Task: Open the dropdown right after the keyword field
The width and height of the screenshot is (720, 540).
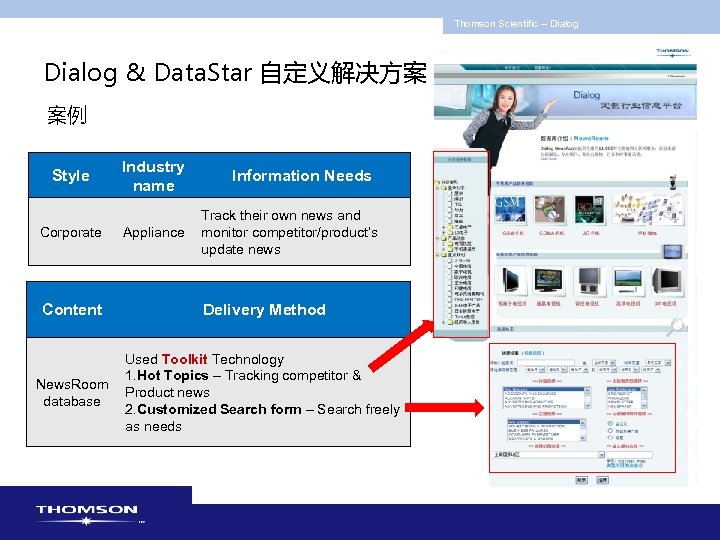Action: tap(604, 363)
